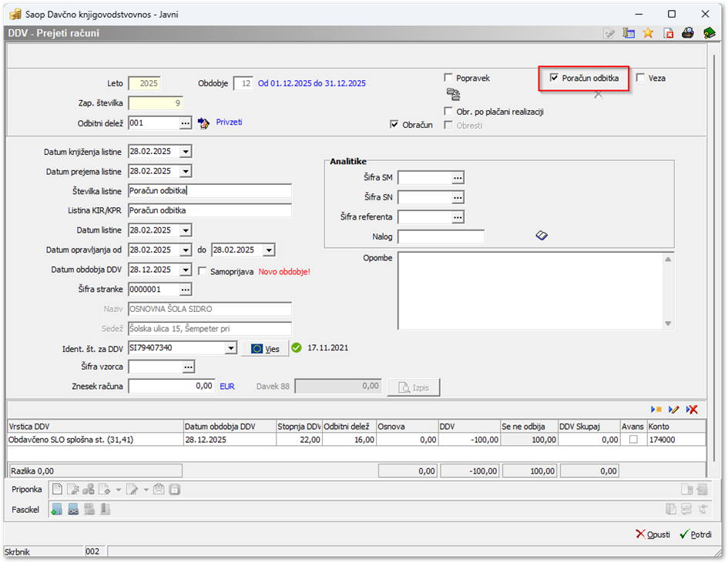Click the Stopnja DDV column header
The height and width of the screenshot is (563, 728).
coord(299,426)
